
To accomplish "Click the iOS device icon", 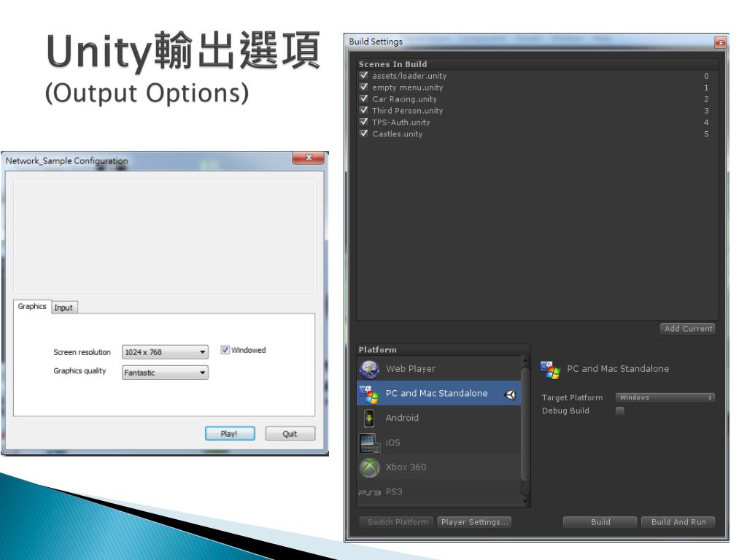I will coord(369,443).
